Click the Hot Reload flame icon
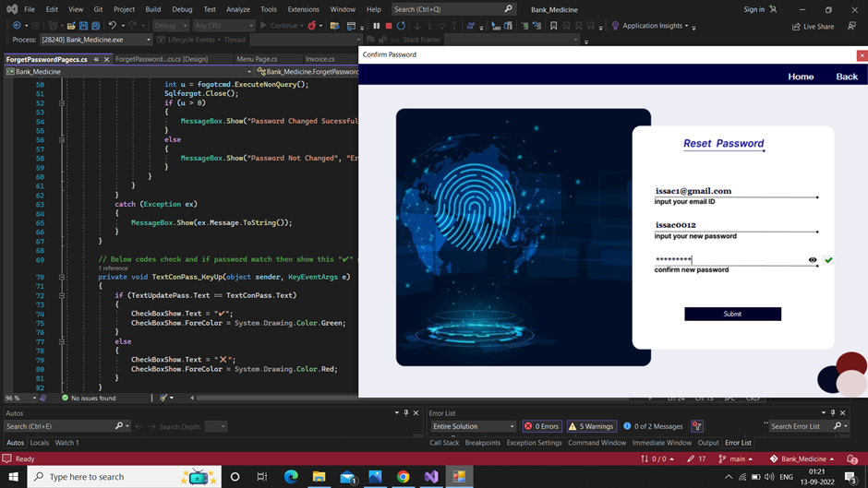 tap(312, 26)
